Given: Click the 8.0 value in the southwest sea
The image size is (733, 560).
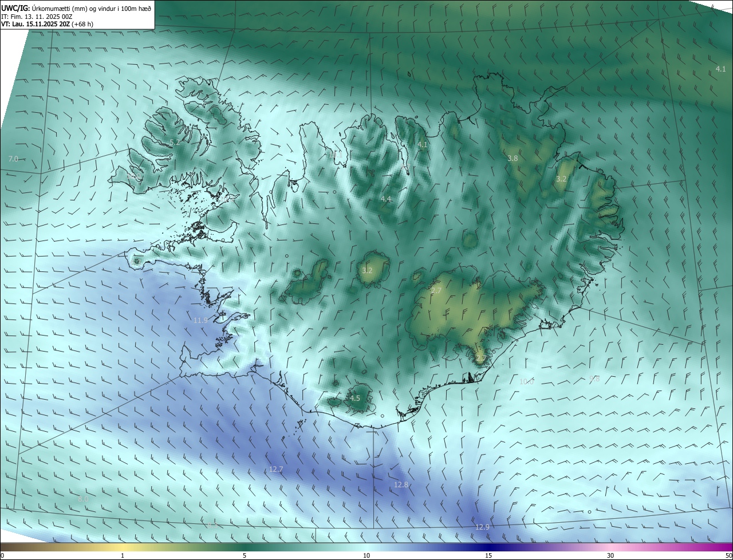Looking at the screenshot, I should [83, 499].
